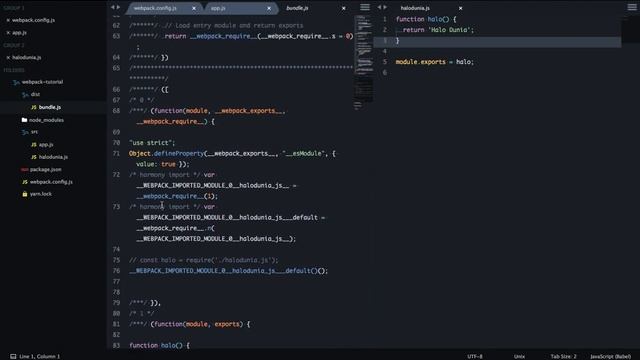Click __webpack_require__(1) call
Image resolution: width=640 pixels, height=360 pixels.
(x=177, y=196)
